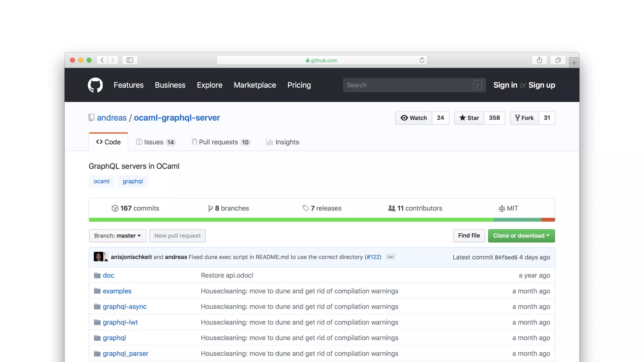Screen dimensions: 644x362
Task: Open the graphql-lwt folder
Action: click(120, 322)
